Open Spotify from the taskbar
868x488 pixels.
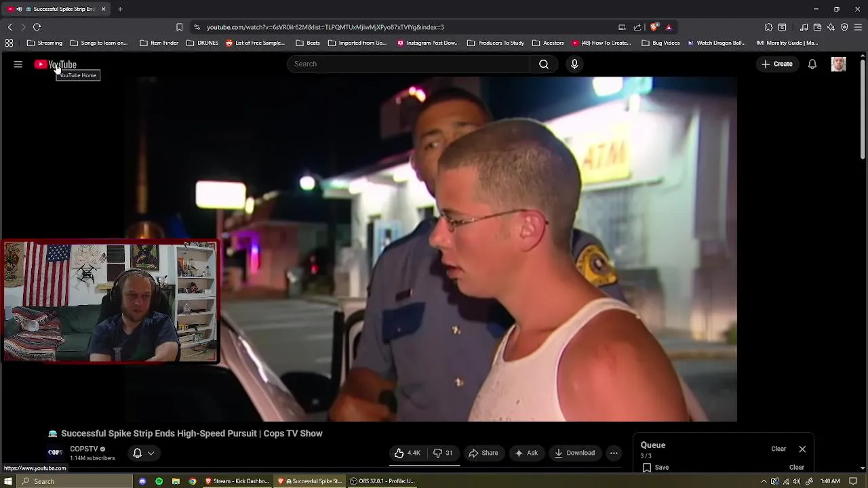(159, 481)
